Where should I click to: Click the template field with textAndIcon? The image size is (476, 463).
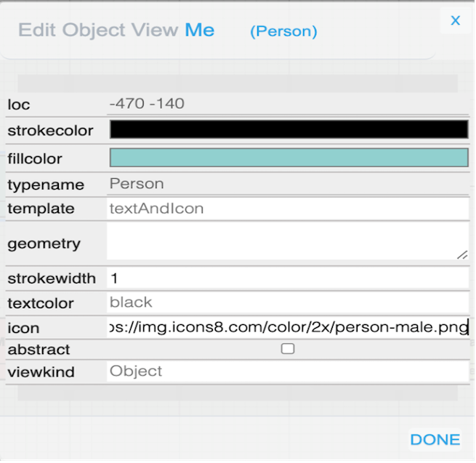tap(288, 209)
